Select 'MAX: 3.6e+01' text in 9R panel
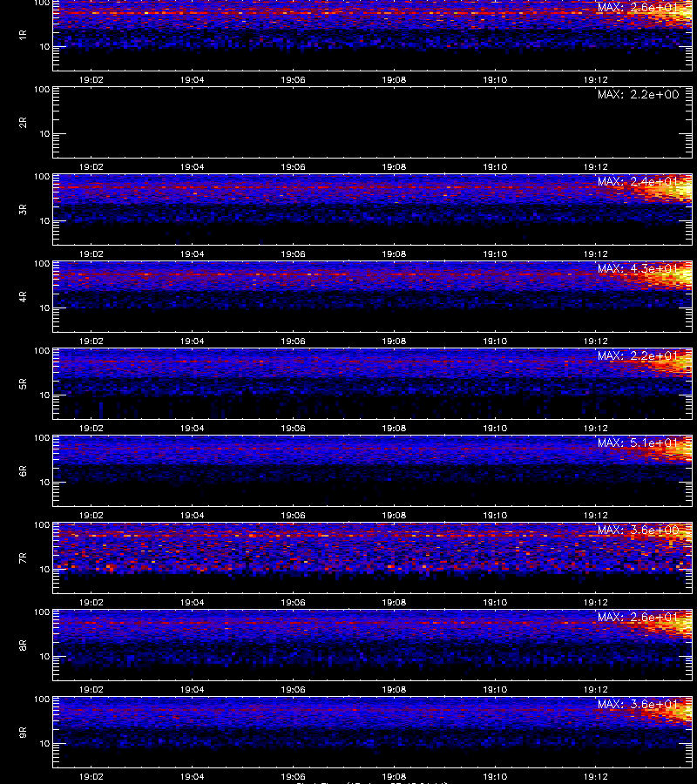Image resolution: width=697 pixels, height=784 pixels. tap(638, 705)
